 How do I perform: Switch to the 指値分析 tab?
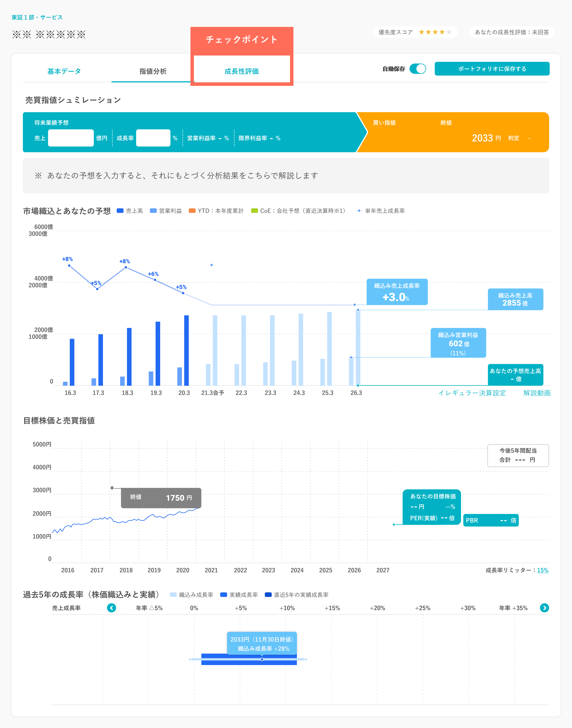[x=153, y=71]
